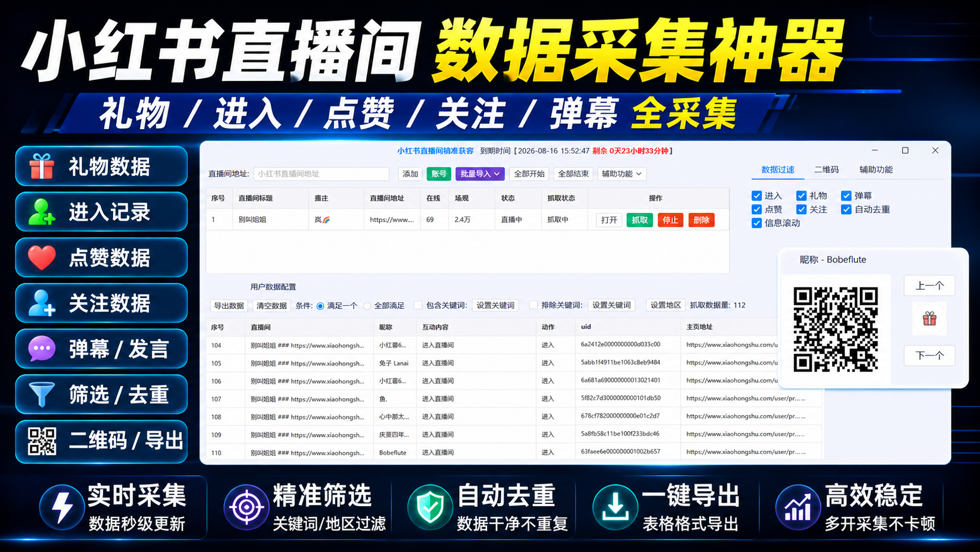The width and height of the screenshot is (980, 552).
Task: Toggle the 点赞 filter checkbox
Action: point(757,209)
